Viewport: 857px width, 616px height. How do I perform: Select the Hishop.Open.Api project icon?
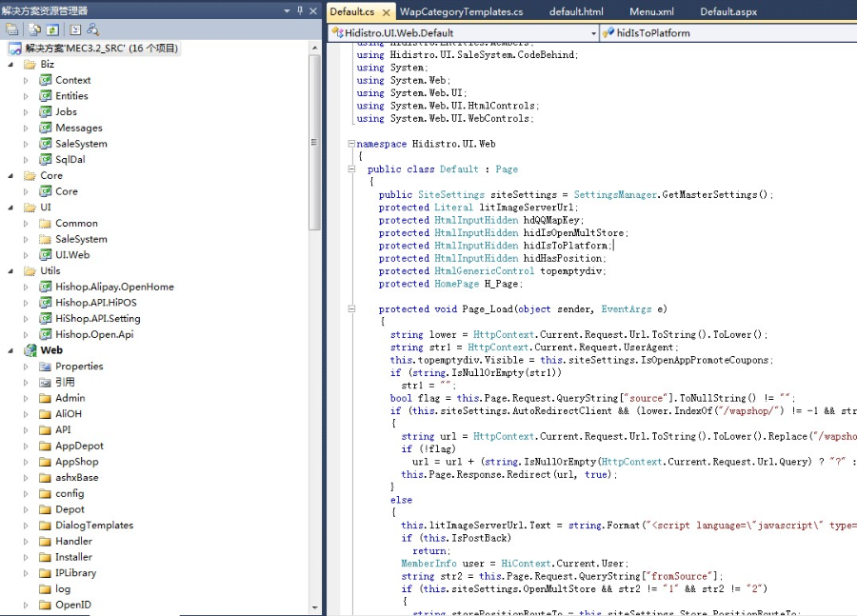click(46, 334)
